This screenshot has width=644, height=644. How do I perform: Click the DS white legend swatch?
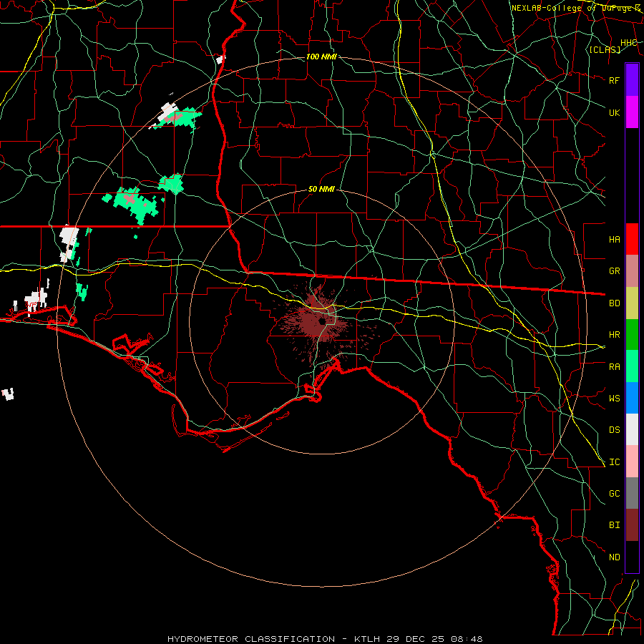coord(632,429)
